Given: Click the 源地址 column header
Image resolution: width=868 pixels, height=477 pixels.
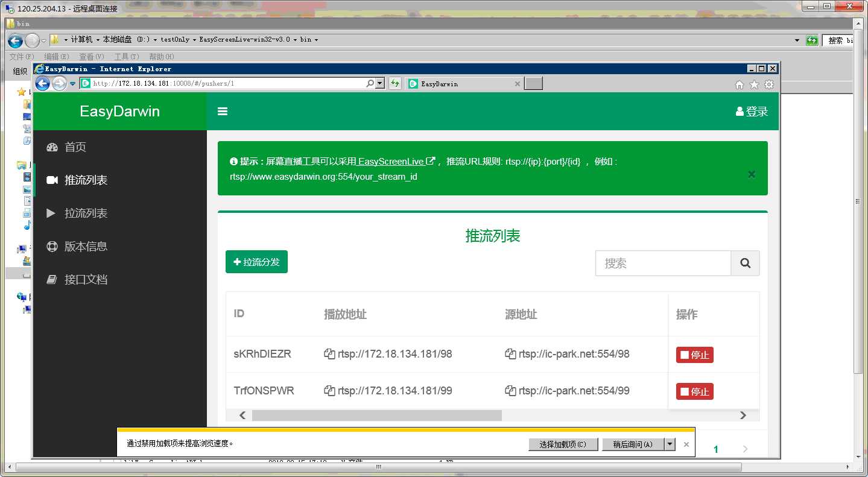Looking at the screenshot, I should pyautogui.click(x=521, y=314).
